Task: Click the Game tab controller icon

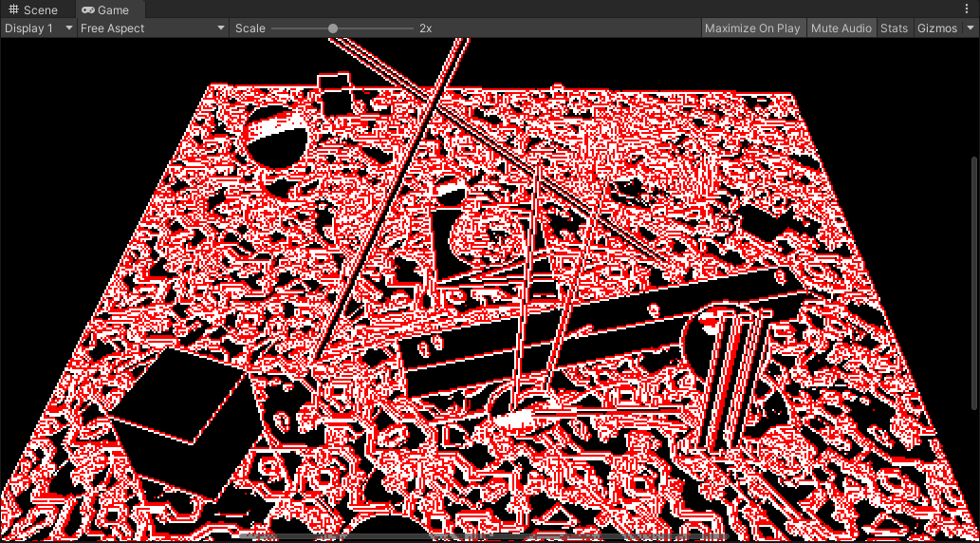Action: point(88,10)
